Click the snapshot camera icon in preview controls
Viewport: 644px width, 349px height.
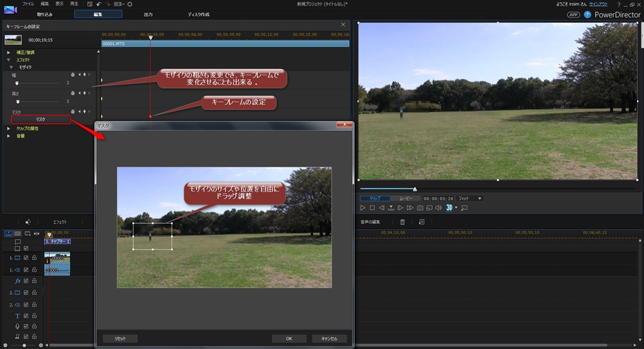tap(420, 208)
